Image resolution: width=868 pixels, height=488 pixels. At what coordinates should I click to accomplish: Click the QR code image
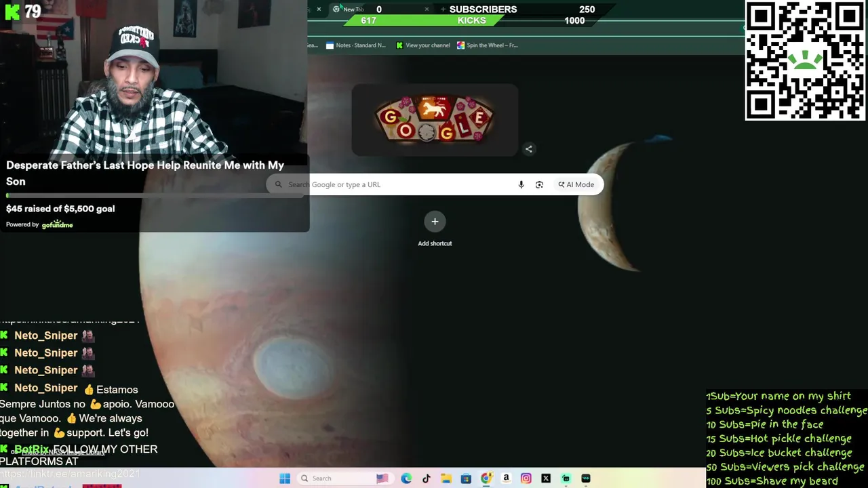pyautogui.click(x=806, y=61)
